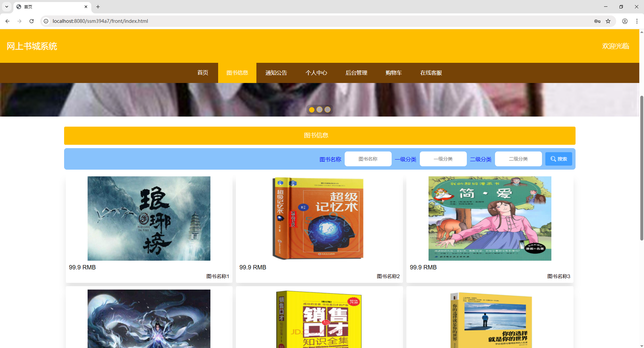Open 后台管理 menu item
The width and height of the screenshot is (644, 348).
pyautogui.click(x=356, y=73)
